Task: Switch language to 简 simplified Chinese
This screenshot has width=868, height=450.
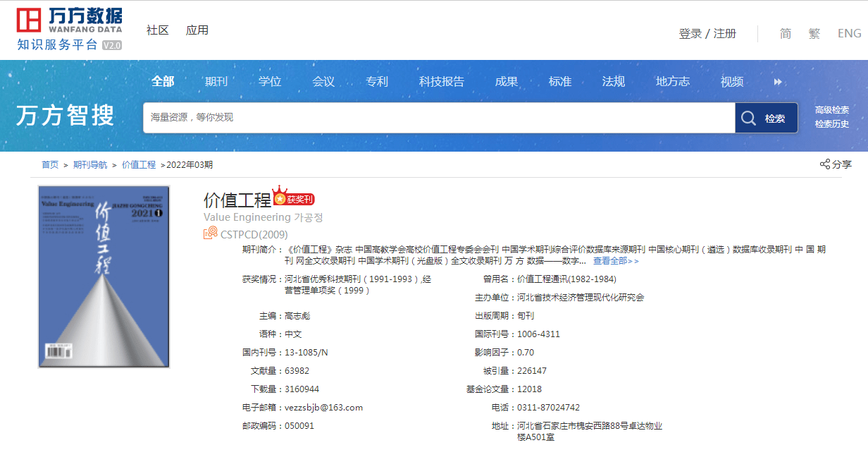Action: pyautogui.click(x=786, y=34)
